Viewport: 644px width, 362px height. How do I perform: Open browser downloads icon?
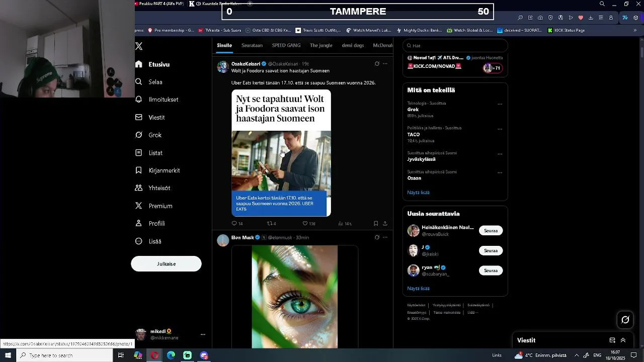[x=591, y=18]
